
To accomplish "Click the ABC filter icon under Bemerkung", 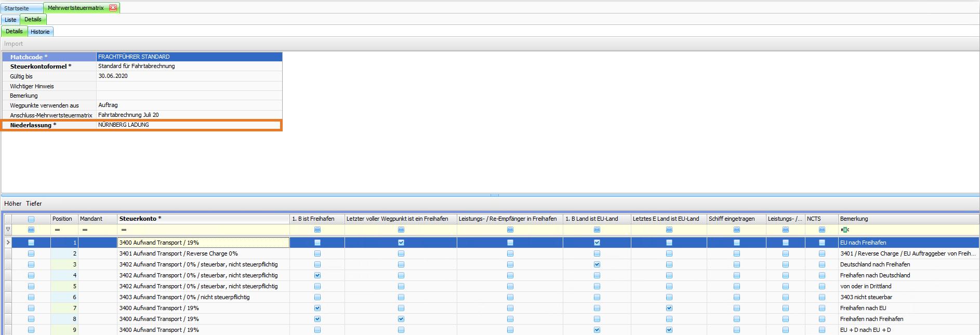I will click(845, 230).
